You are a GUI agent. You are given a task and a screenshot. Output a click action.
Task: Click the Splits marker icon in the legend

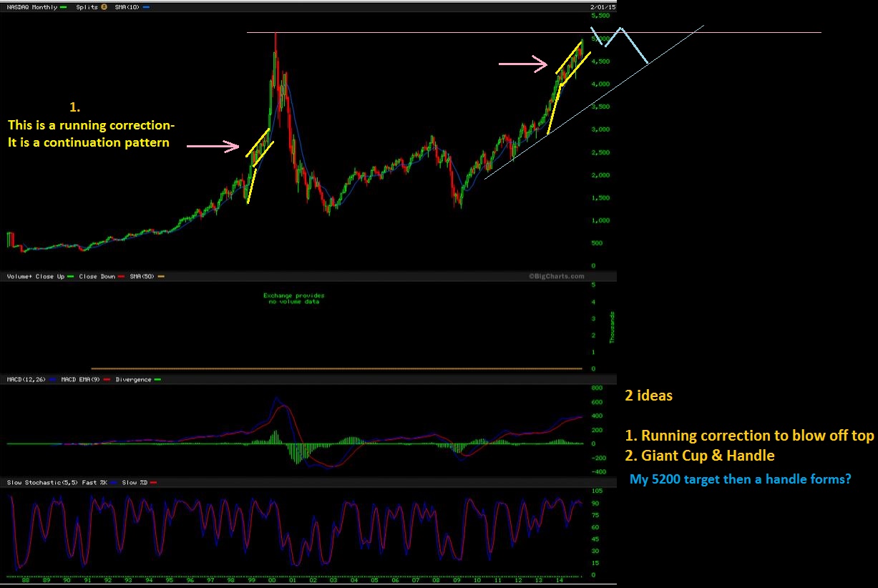click(x=103, y=7)
